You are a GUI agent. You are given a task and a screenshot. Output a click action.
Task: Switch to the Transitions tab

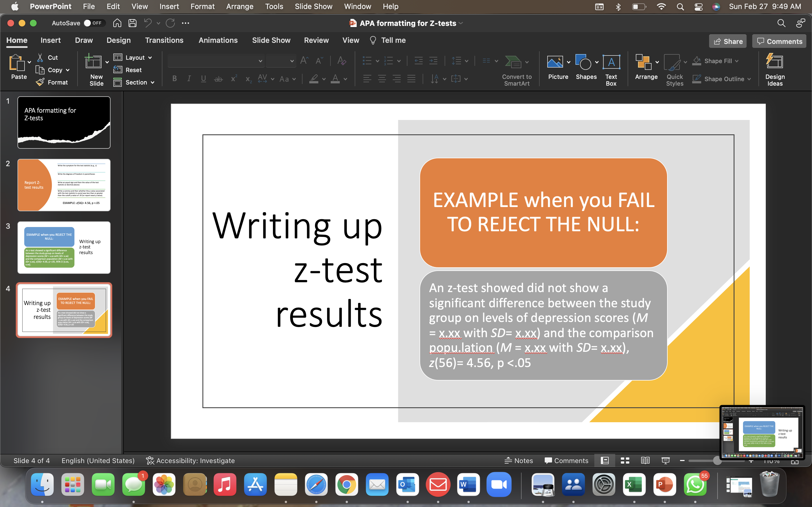click(164, 40)
